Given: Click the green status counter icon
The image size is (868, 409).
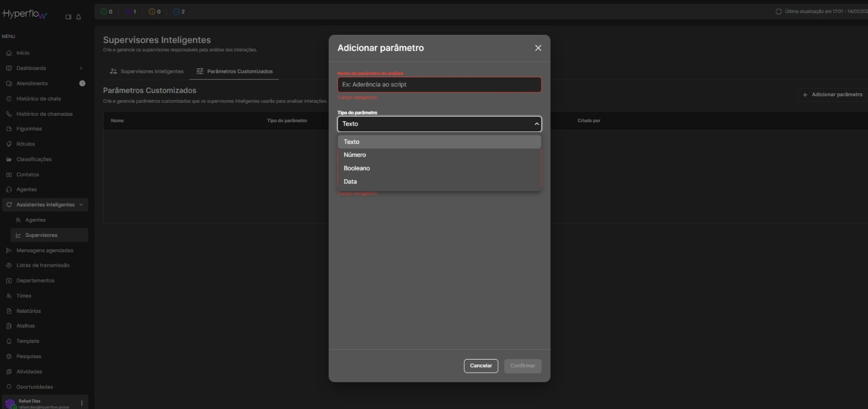Looking at the screenshot, I should tap(104, 11).
